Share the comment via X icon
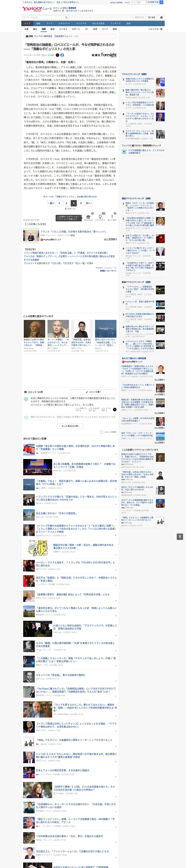Viewport: 186px width, 868px height. click(x=114, y=409)
